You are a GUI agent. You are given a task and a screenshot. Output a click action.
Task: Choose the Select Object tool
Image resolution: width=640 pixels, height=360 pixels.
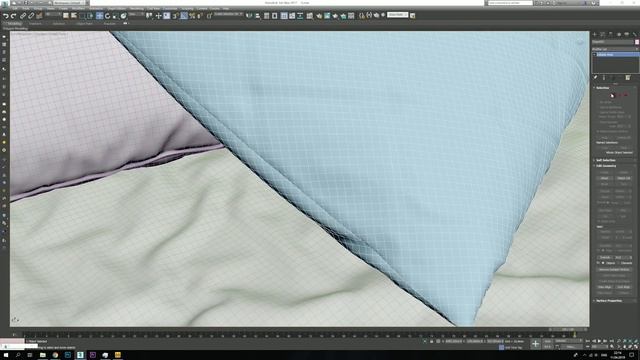click(66, 16)
